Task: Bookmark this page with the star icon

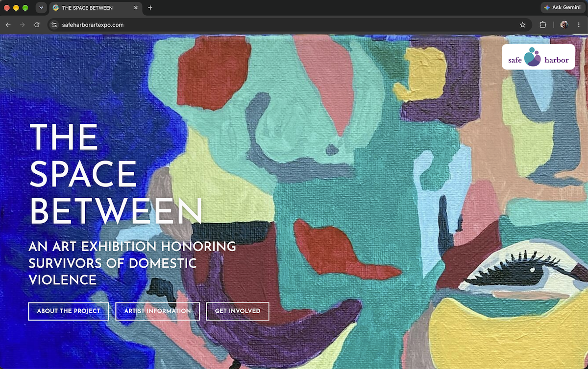Action: (522, 24)
